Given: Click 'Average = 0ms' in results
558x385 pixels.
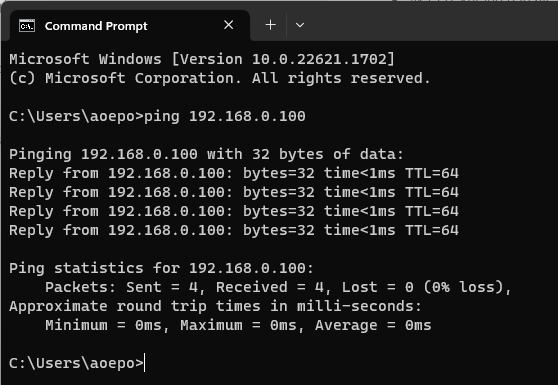Looking at the screenshot, I should (373, 326).
